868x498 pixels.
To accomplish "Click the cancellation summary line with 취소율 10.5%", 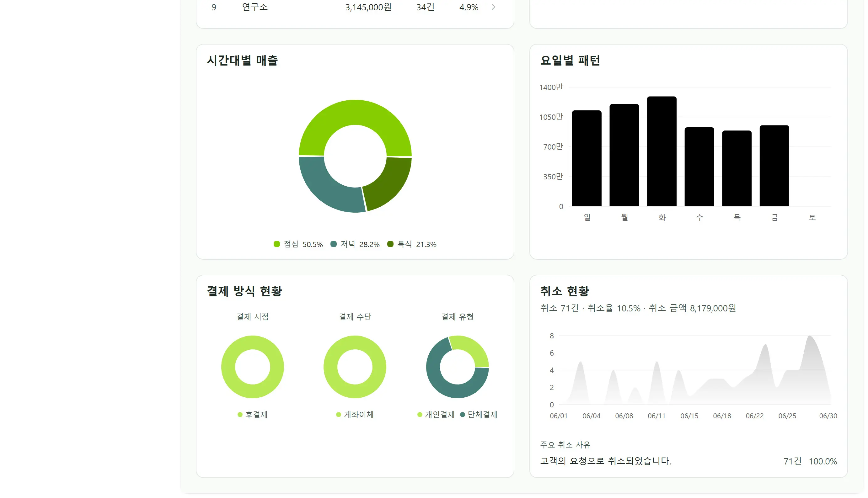I will tap(638, 309).
